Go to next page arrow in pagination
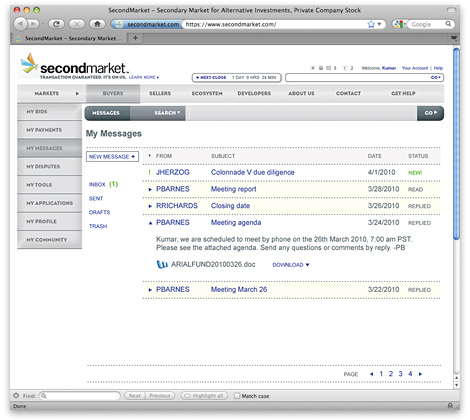Screen dimensions: 470x420 point(420,374)
